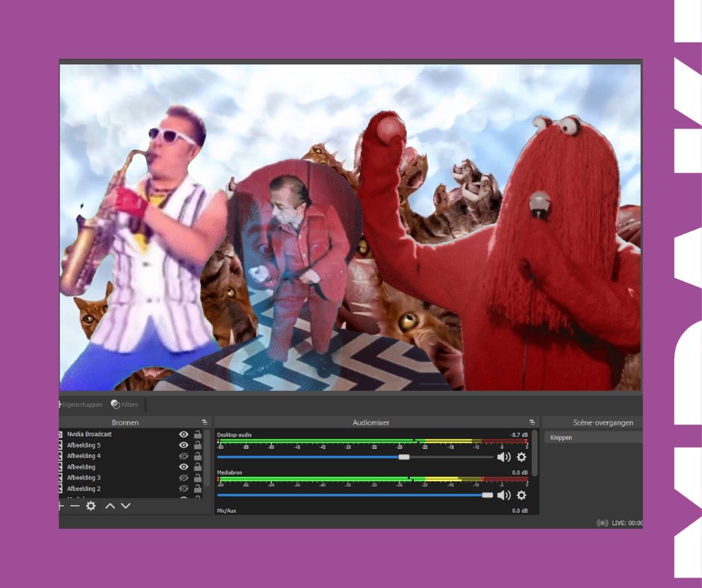
Task: Show the Afbeelding 3 source
Action: pos(184,478)
